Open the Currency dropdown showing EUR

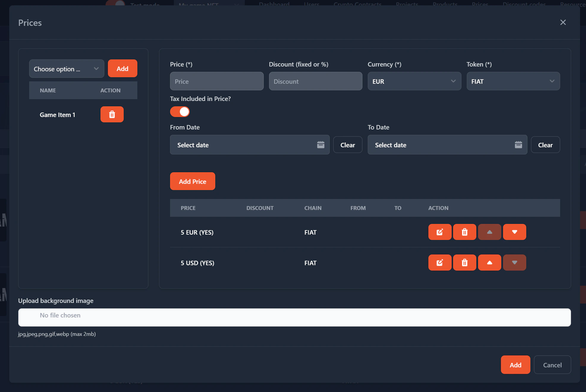point(414,81)
